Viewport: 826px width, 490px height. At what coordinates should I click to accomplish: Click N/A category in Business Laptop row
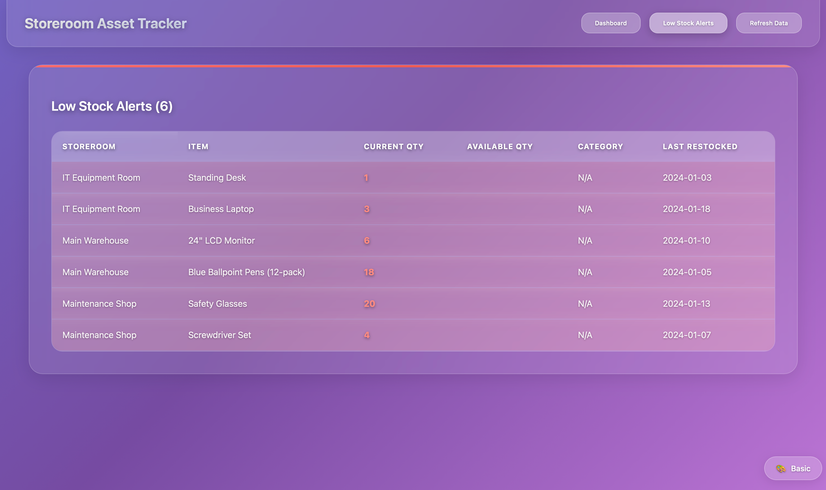[585, 209]
